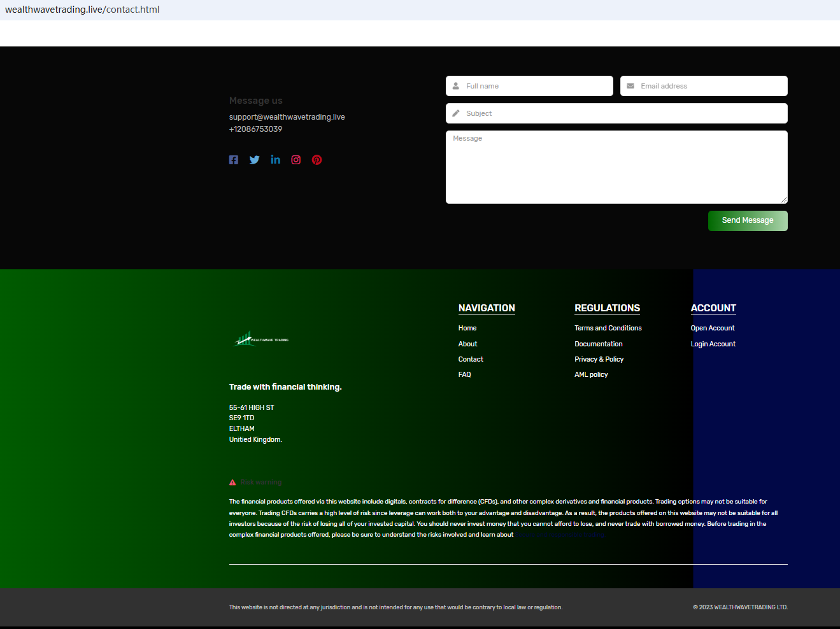Viewport: 840px width, 629px height.
Task: Open the LinkedIn social icon
Action: coord(275,160)
